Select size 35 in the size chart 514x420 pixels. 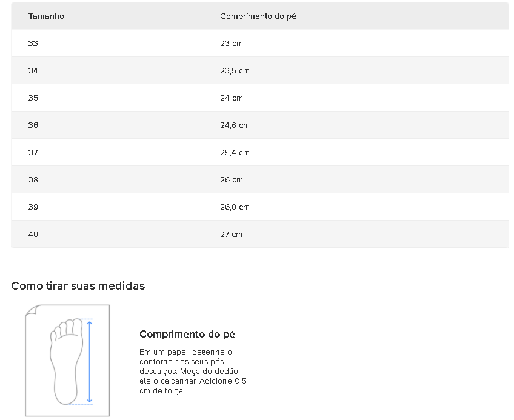click(33, 98)
